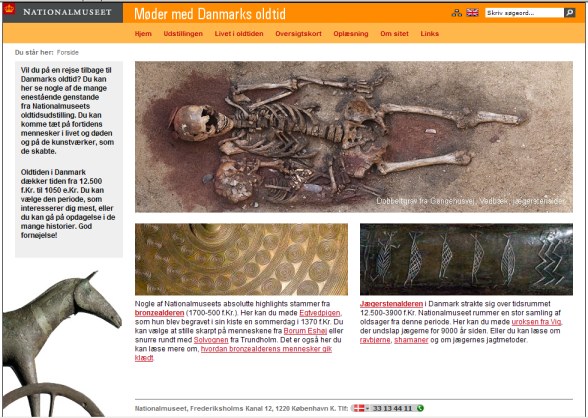Open the Danish flag country dropdown in footer

click(361, 408)
